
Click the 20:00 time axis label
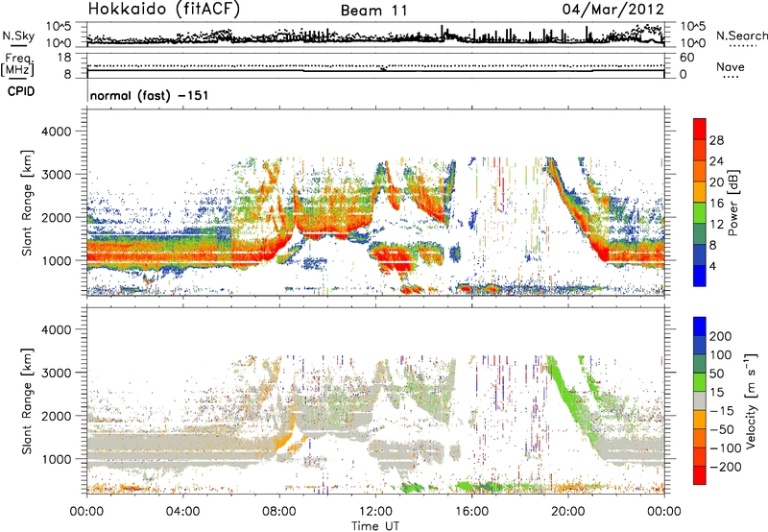click(568, 512)
